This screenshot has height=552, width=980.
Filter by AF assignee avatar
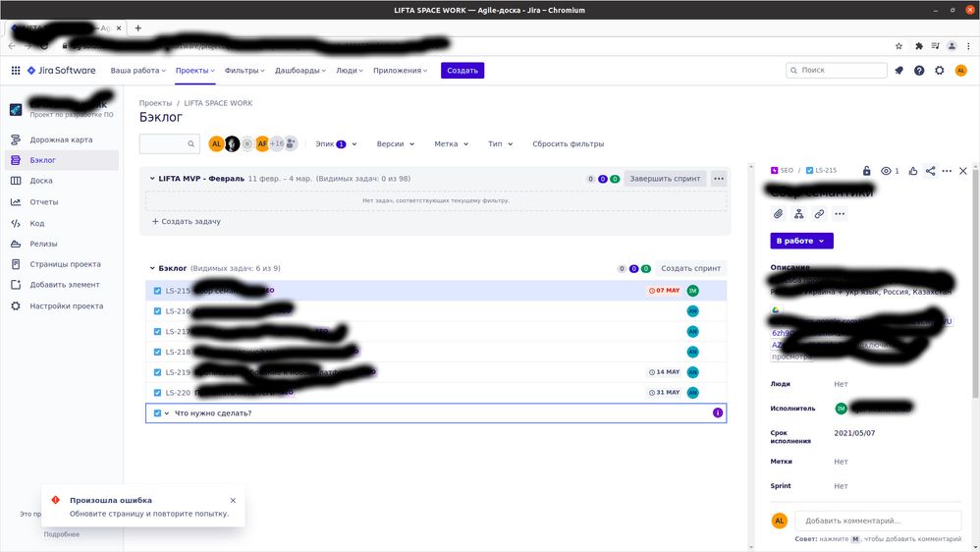[262, 143]
